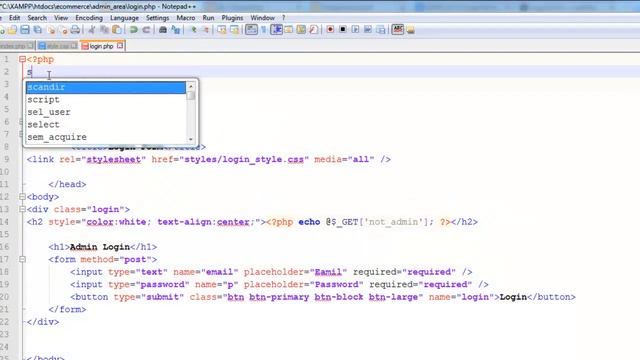This screenshot has width=640, height=360.
Task: Select scandir in autocomplete list
Action: pos(106,87)
